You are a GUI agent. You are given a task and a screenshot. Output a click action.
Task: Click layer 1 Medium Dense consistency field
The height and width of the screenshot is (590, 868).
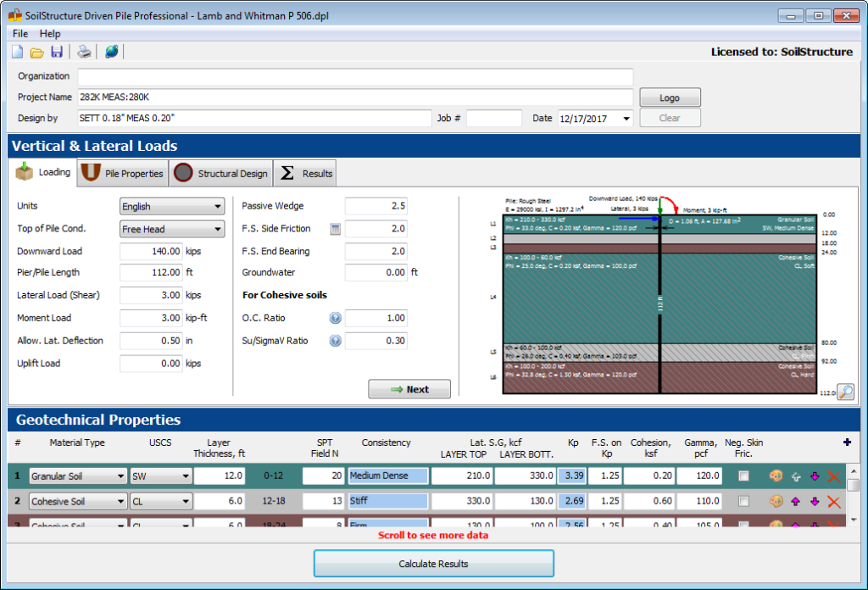point(388,476)
